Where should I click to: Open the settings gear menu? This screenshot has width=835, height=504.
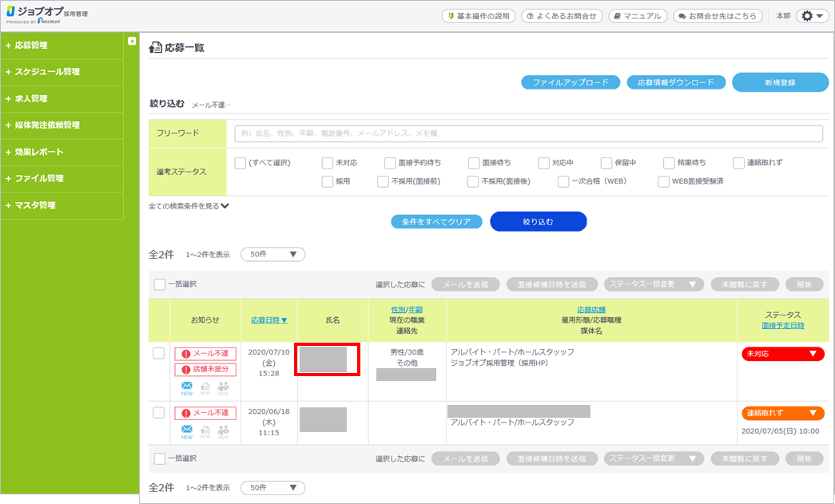813,16
